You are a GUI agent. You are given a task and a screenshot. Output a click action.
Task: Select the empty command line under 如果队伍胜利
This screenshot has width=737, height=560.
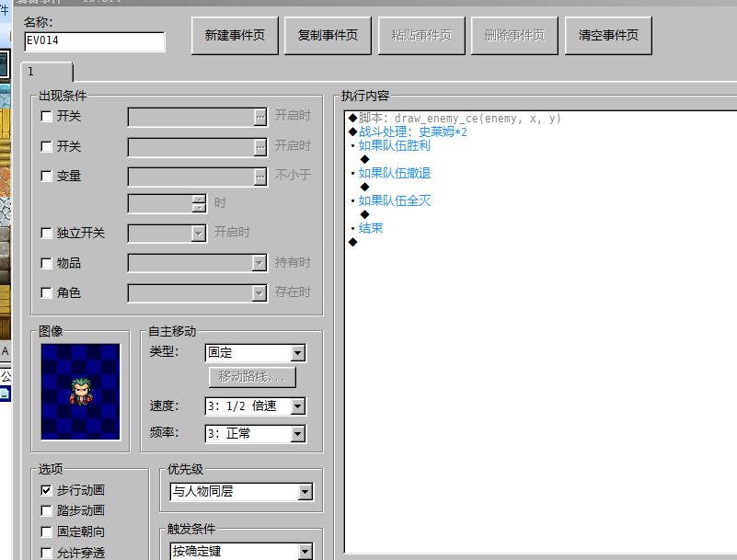click(364, 159)
